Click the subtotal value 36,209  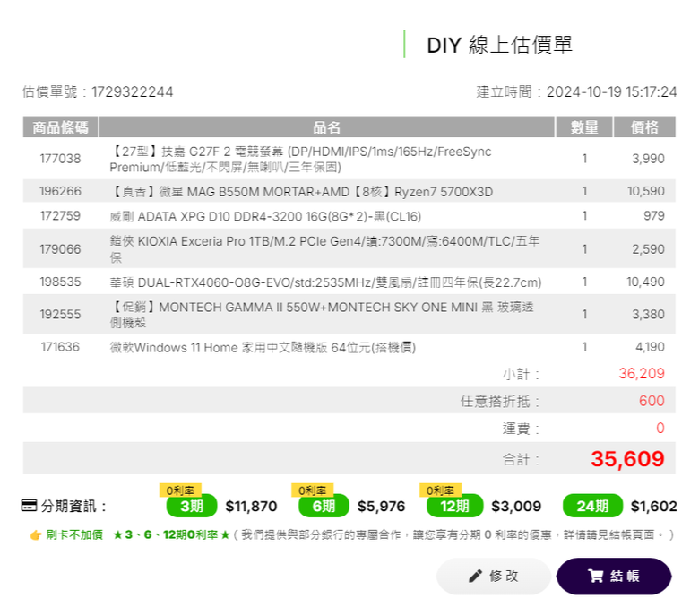[642, 373]
